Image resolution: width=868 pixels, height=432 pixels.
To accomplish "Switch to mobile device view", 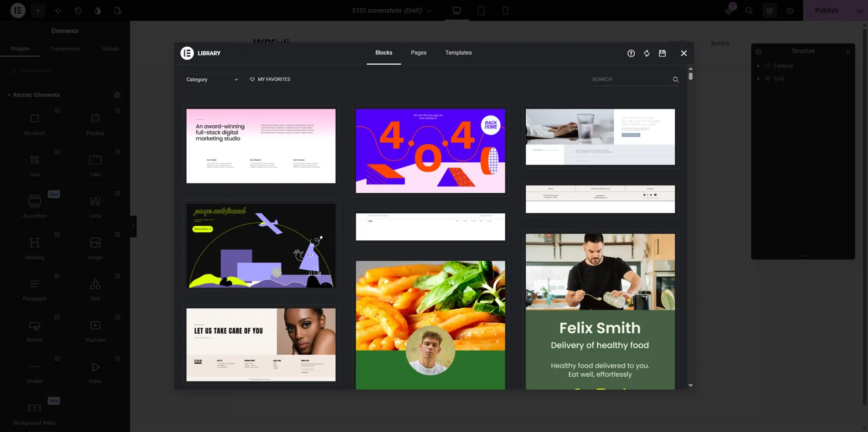I will pyautogui.click(x=505, y=10).
